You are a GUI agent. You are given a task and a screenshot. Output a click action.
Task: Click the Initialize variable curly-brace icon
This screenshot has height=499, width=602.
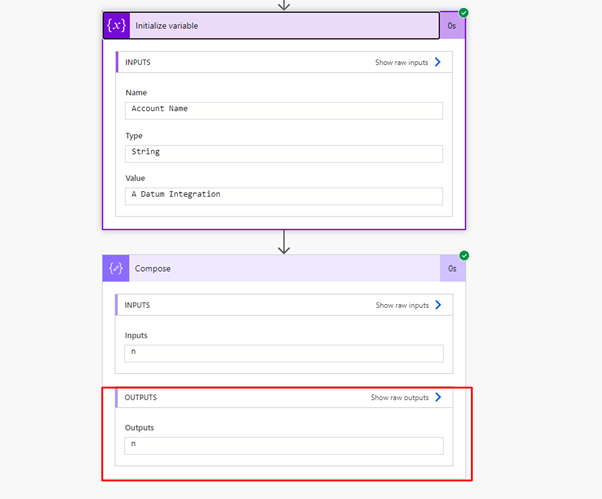click(117, 26)
